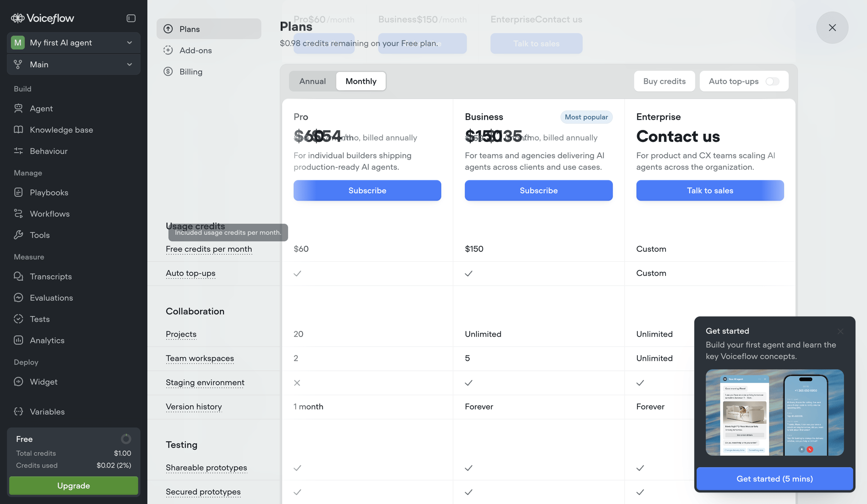
Task: Click Talk to sales for Enterprise
Action: pyautogui.click(x=710, y=190)
